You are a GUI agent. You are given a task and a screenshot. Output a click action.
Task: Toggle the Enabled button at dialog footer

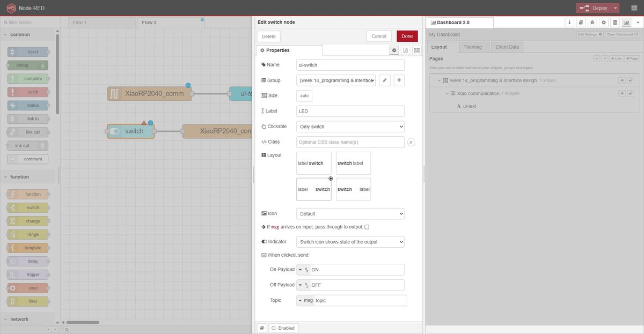tap(283, 328)
